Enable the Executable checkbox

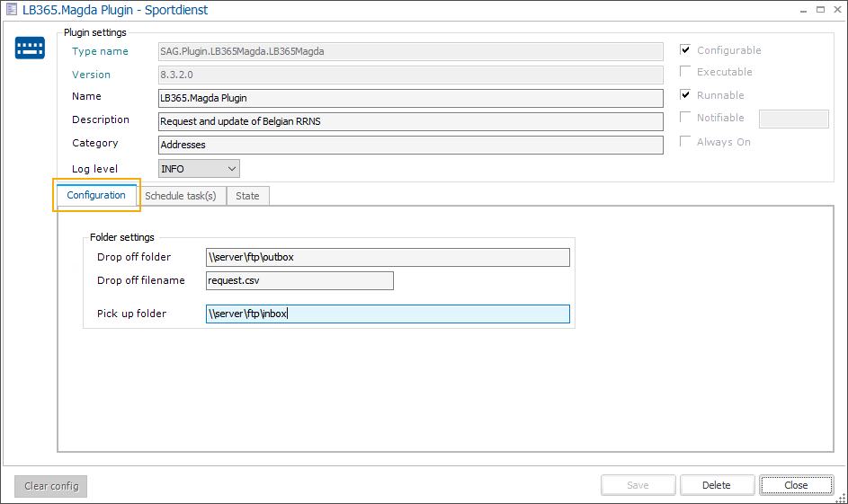click(x=686, y=72)
